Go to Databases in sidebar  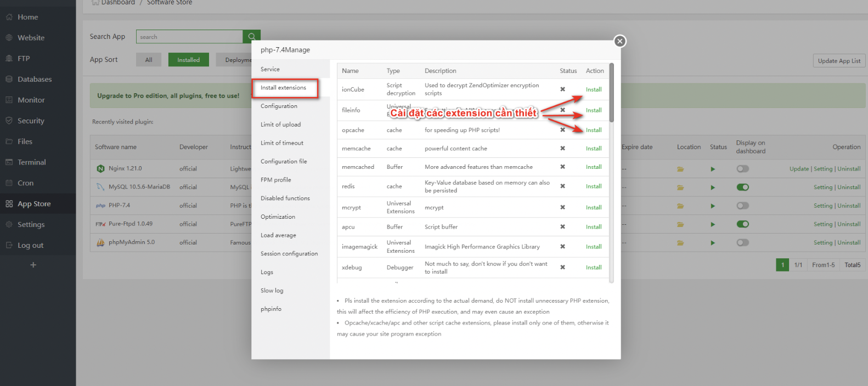pyautogui.click(x=34, y=80)
